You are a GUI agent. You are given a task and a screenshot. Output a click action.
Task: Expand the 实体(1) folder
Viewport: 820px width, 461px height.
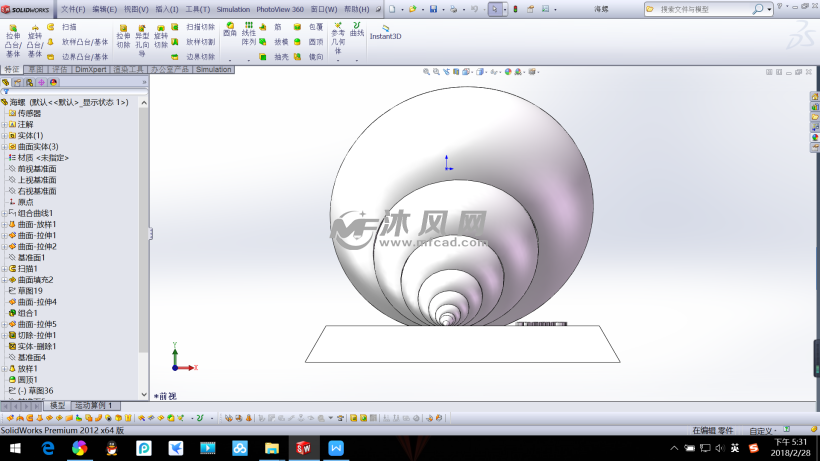4,136
